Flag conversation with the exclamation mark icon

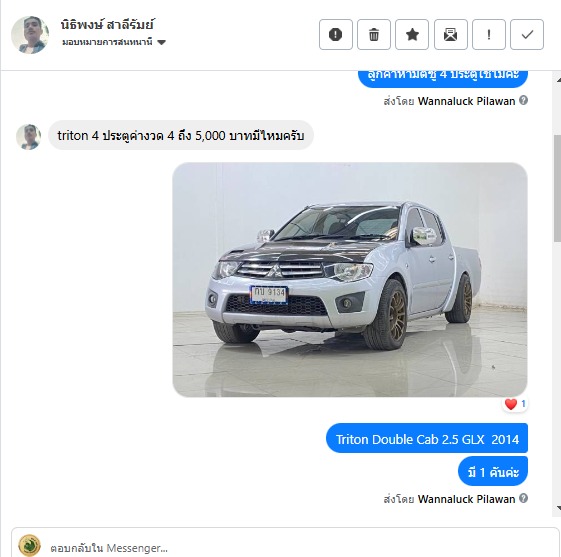point(489,35)
